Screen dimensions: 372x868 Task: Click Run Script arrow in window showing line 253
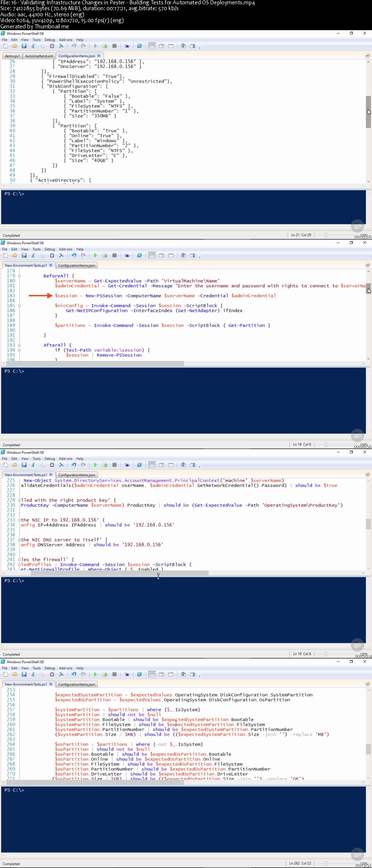(96, 675)
